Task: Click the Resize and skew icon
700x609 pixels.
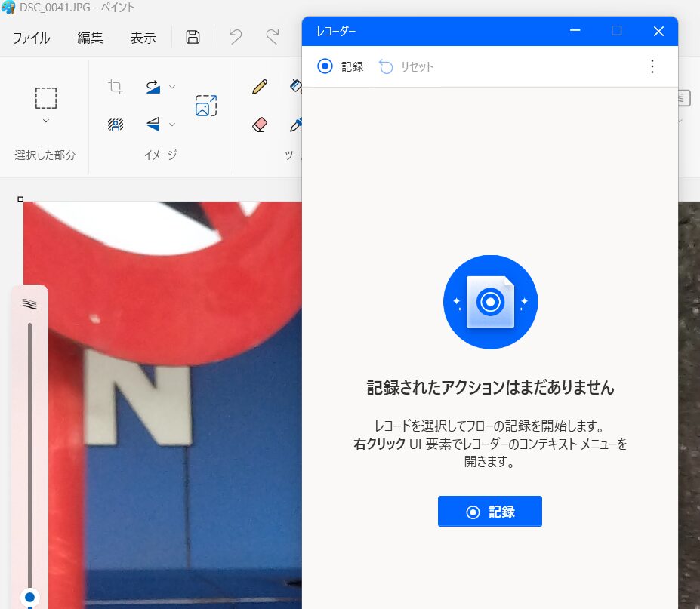Action: pos(205,106)
